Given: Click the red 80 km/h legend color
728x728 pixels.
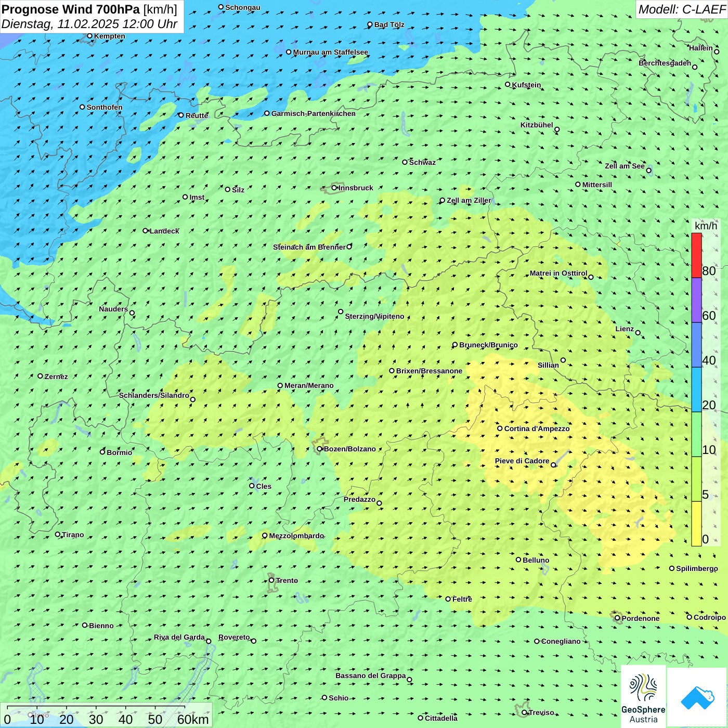Looking at the screenshot, I should [x=696, y=255].
